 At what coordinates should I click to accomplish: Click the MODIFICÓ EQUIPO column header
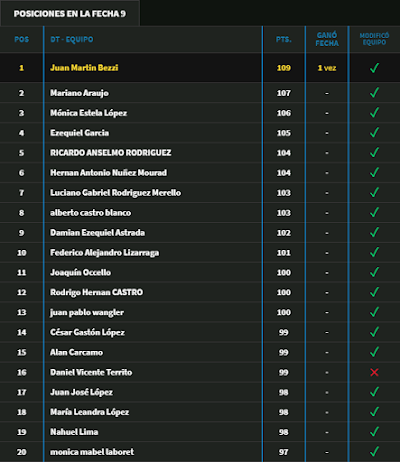[374, 39]
